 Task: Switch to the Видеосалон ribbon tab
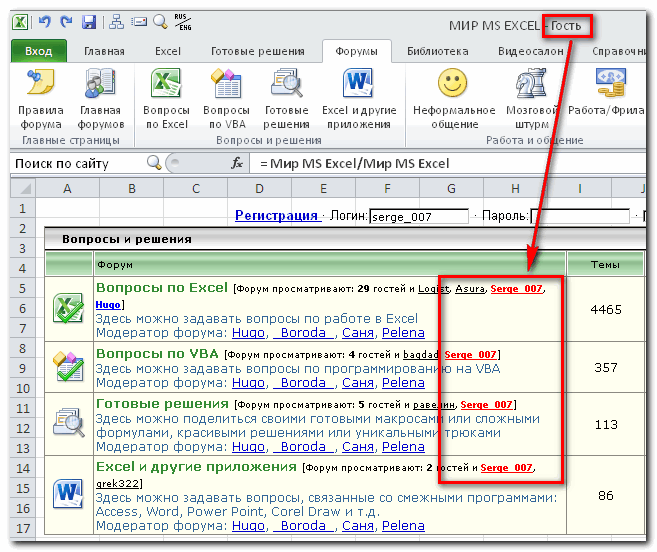coord(530,51)
